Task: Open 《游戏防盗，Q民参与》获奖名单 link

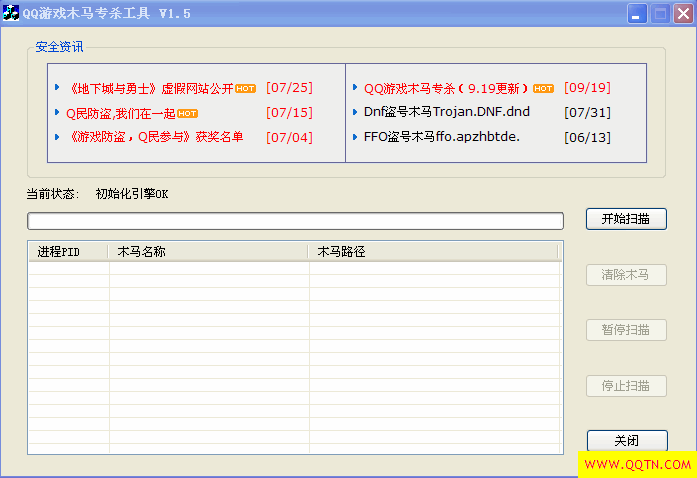Action: tap(154, 137)
